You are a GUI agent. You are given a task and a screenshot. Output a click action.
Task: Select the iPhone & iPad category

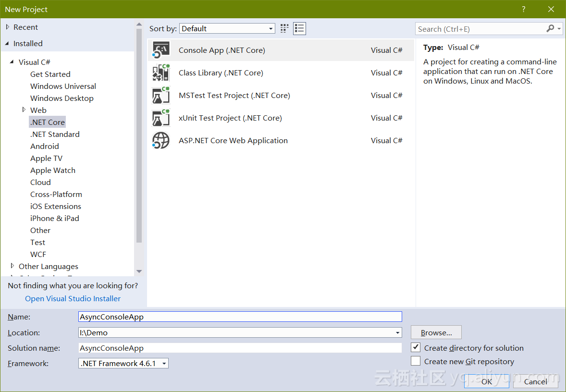54,218
